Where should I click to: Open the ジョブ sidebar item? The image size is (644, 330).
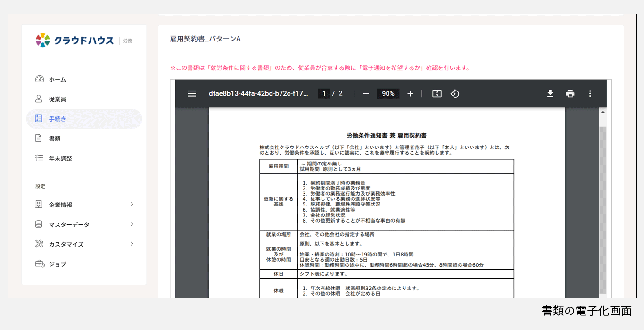point(57,264)
